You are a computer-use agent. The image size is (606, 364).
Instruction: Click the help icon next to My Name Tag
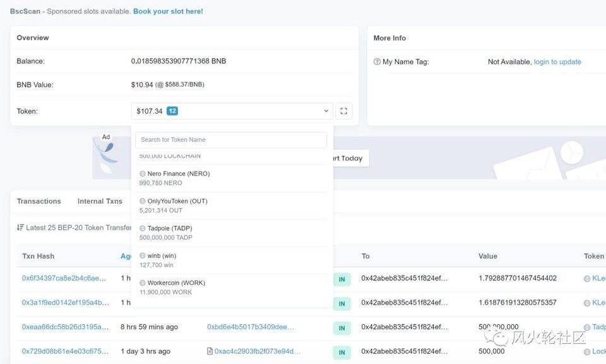coord(377,62)
